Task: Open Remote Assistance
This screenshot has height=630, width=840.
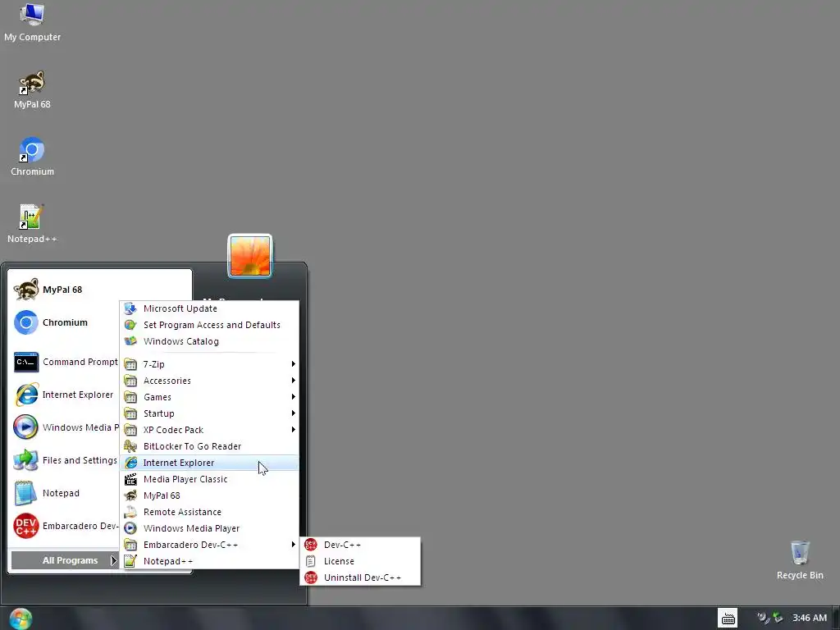Action: [209, 512]
